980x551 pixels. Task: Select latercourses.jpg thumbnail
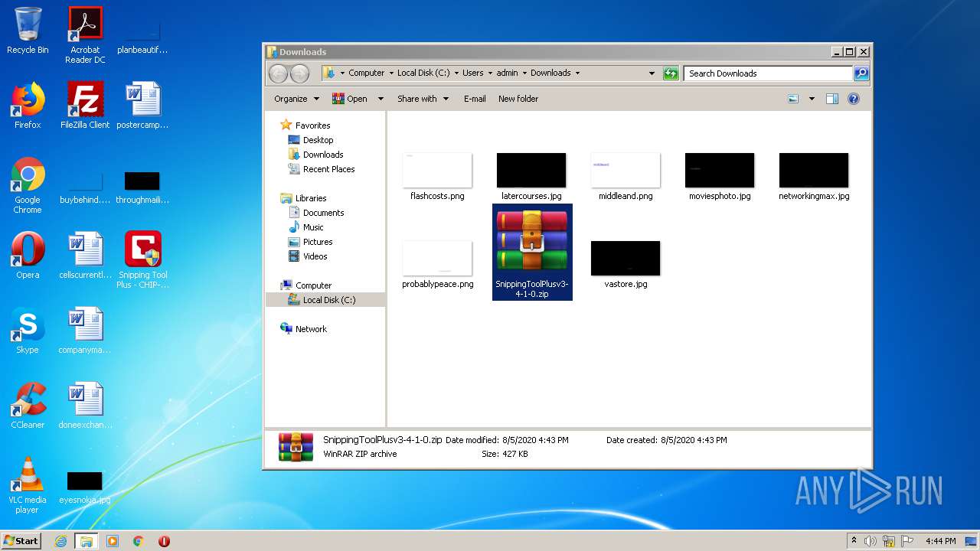[531, 177]
